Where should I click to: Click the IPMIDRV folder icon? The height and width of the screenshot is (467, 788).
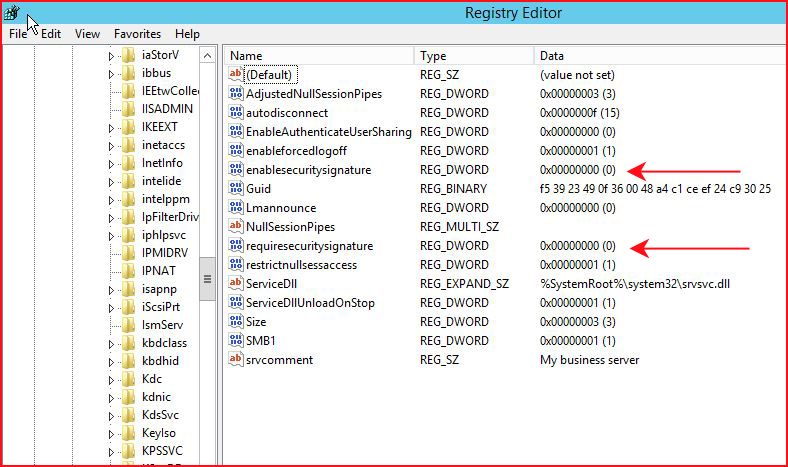(129, 252)
